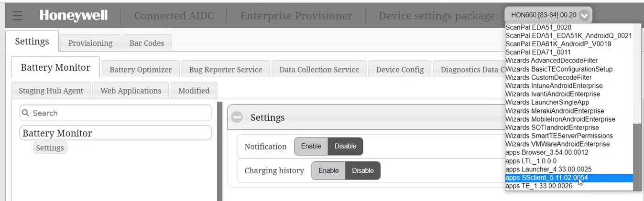Select the Settings child tree node
Image resolution: width=644 pixels, height=201 pixels.
tap(50, 148)
